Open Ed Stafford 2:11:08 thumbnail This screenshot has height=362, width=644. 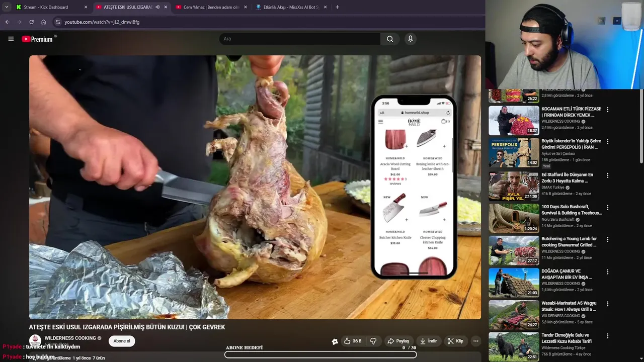514,186
